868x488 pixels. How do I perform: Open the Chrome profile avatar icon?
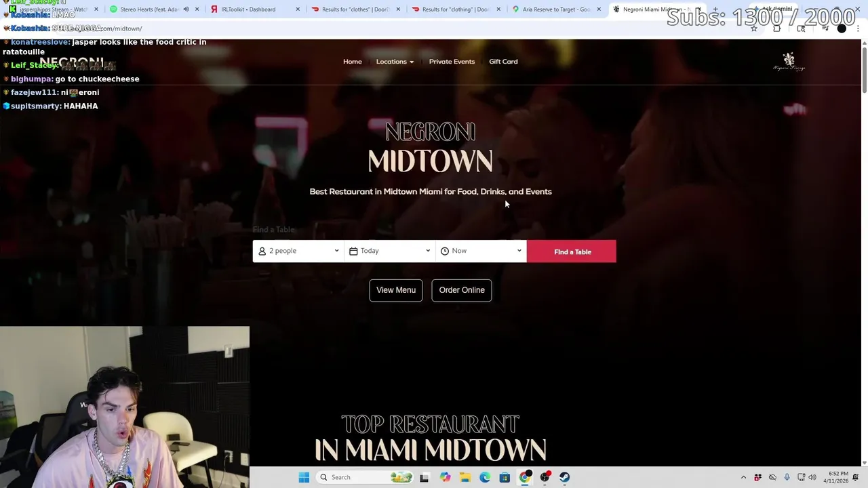coord(842,28)
